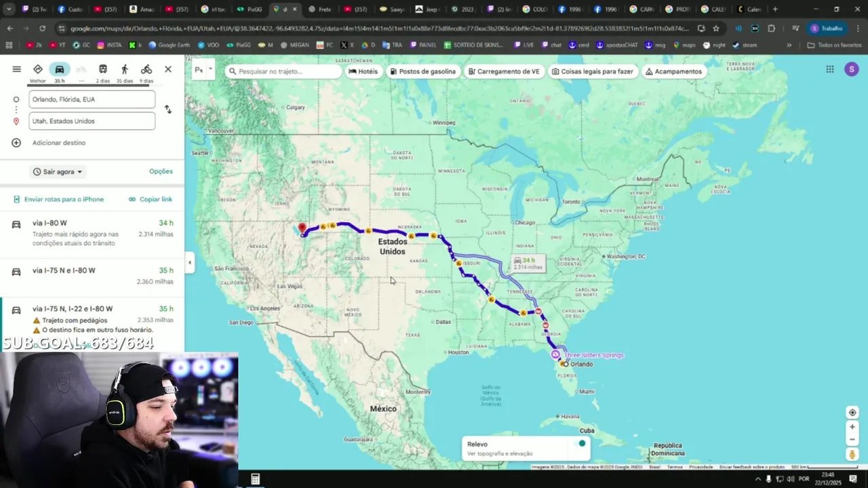The width and height of the screenshot is (868, 488).
Task: Open Google Earth bookmark
Action: coord(169,45)
